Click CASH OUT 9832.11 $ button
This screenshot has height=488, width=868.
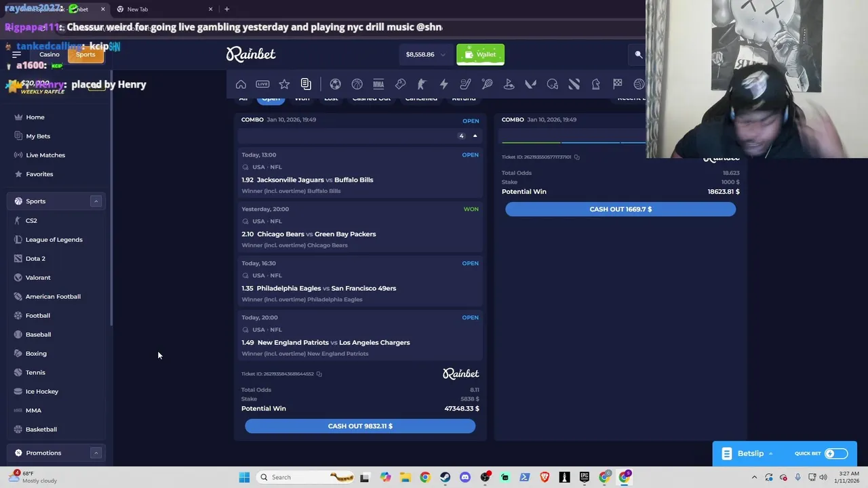360,426
